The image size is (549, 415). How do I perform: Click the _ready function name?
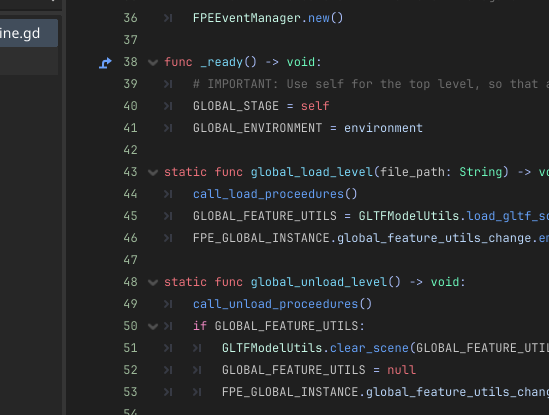[x=222, y=62]
